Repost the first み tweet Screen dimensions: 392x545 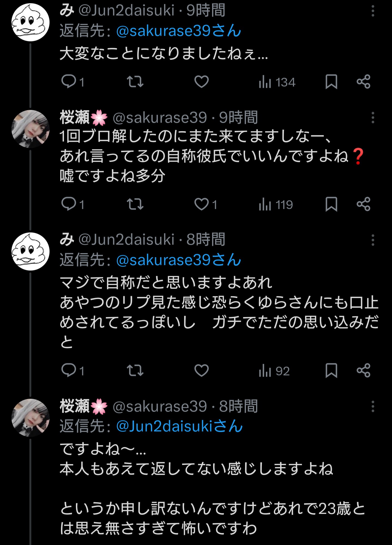(135, 81)
